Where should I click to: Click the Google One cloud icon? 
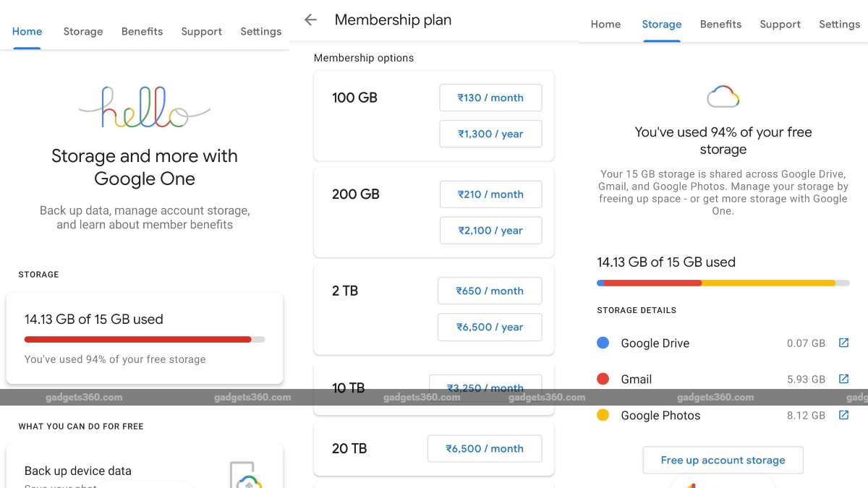click(723, 97)
